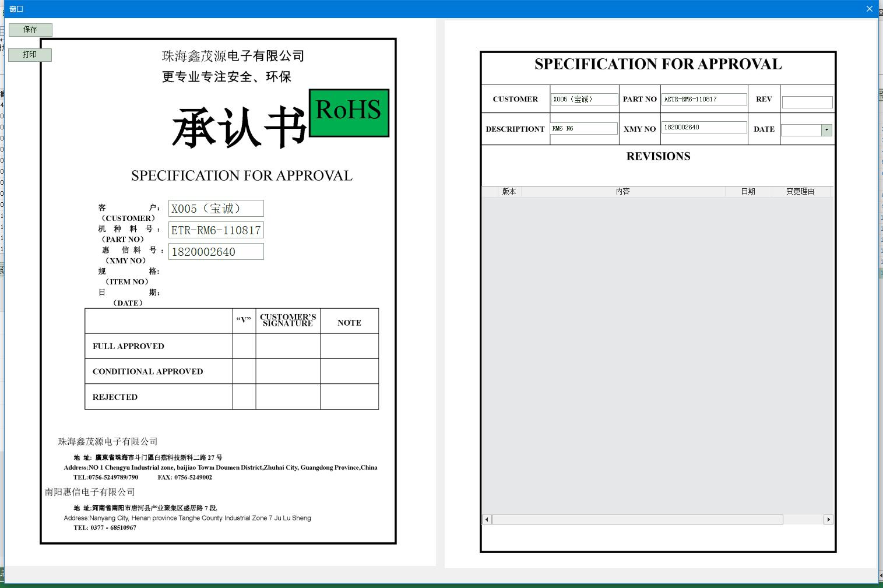Click the part number field ETR-RM6-110817

[216, 230]
